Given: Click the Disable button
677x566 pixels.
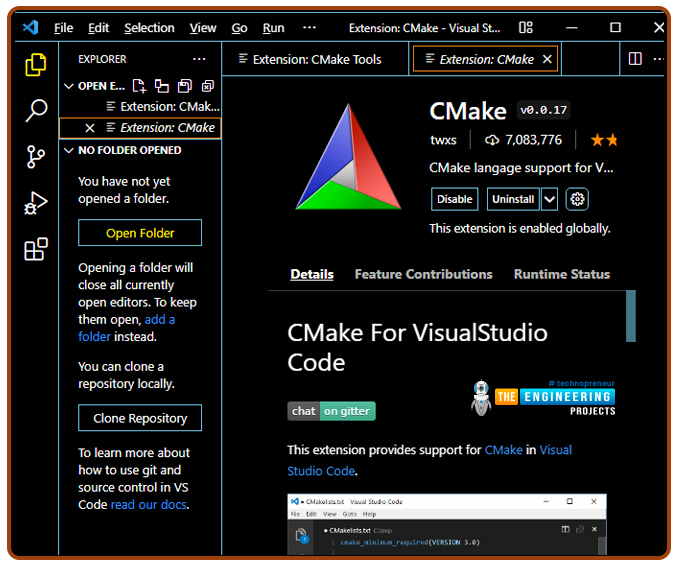Looking at the screenshot, I should click(454, 199).
